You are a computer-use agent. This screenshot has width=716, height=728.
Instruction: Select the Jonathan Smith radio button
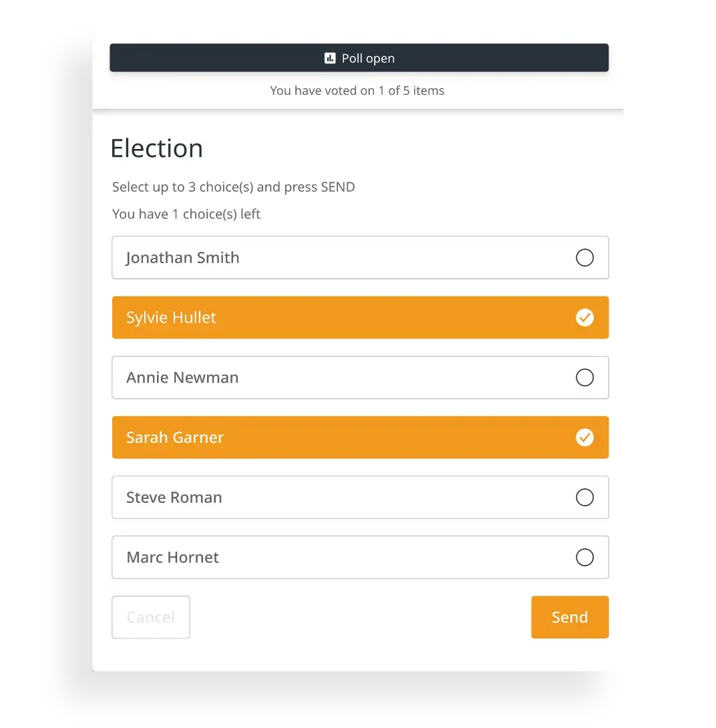[584, 257]
